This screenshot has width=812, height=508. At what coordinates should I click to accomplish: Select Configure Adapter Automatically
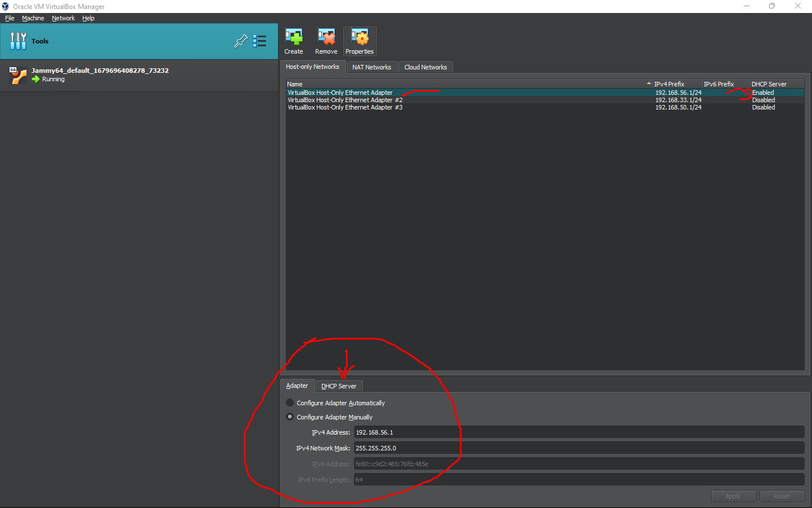tap(289, 402)
